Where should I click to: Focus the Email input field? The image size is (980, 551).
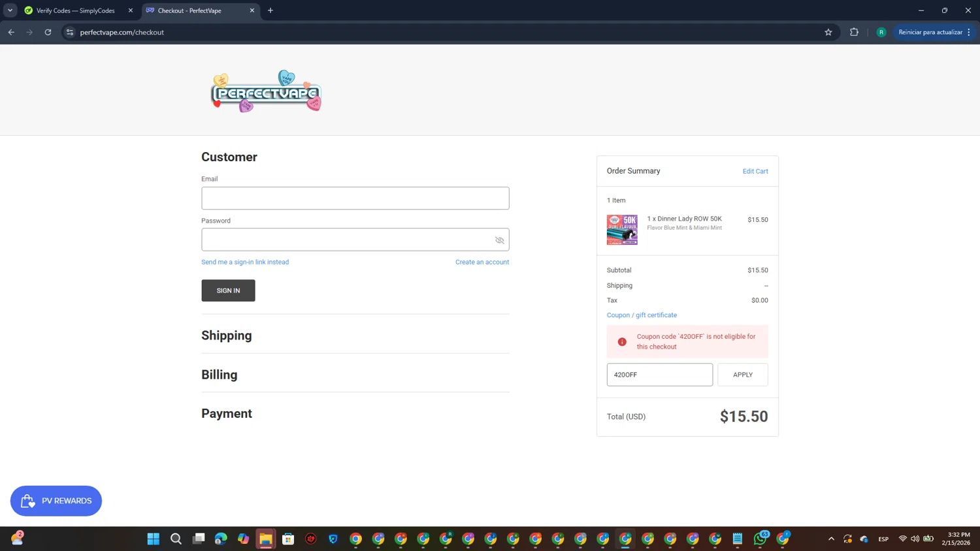355,198
